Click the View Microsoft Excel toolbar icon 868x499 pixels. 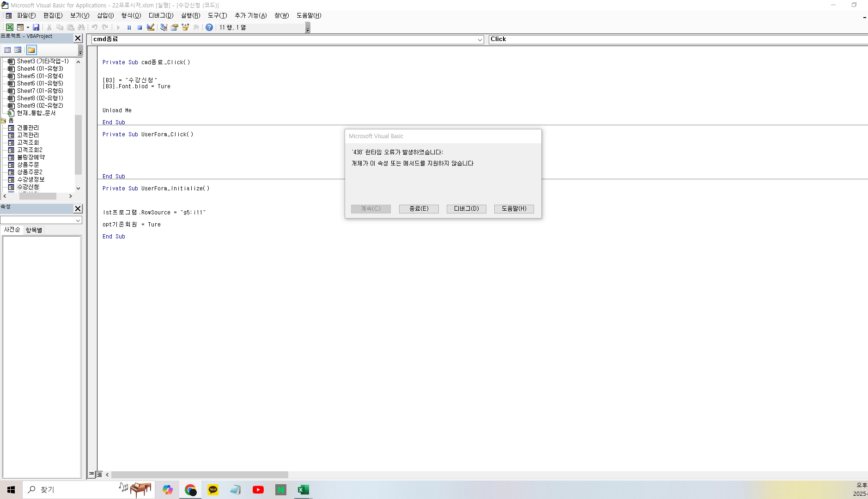(9, 27)
